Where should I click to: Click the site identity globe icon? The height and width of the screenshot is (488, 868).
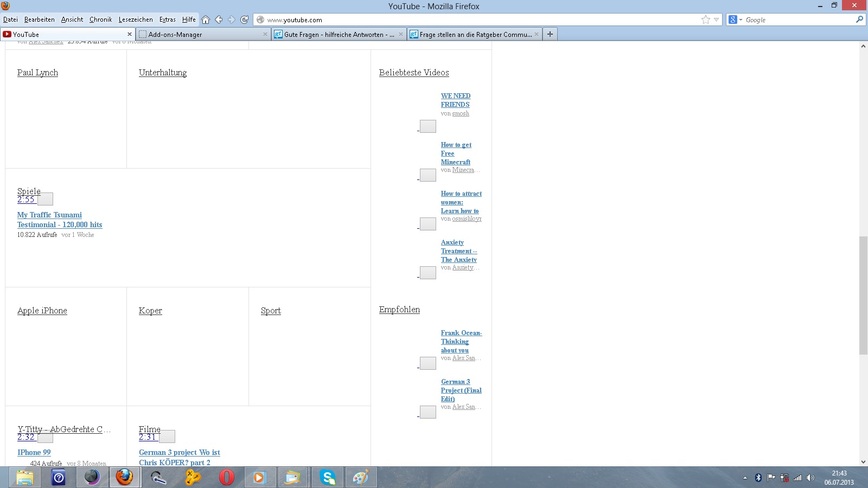260,20
